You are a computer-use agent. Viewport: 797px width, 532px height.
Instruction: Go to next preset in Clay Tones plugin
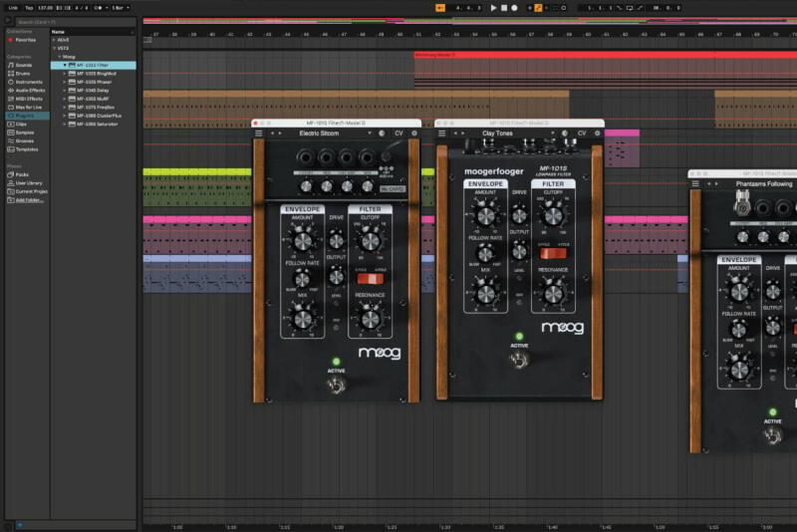pyautogui.click(x=462, y=133)
